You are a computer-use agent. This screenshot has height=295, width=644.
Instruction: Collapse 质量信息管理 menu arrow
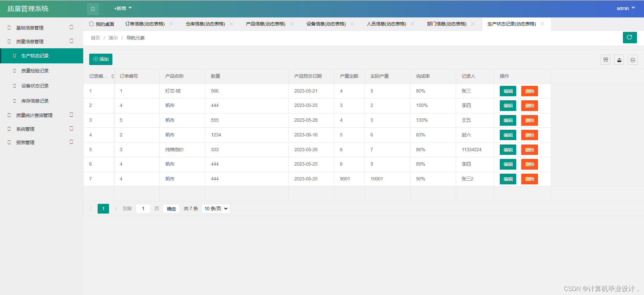pos(71,41)
